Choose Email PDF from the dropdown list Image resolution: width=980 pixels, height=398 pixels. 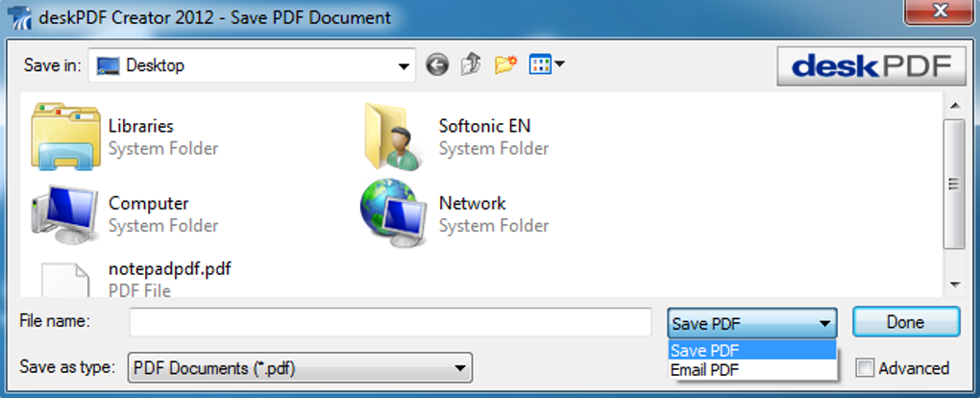752,370
